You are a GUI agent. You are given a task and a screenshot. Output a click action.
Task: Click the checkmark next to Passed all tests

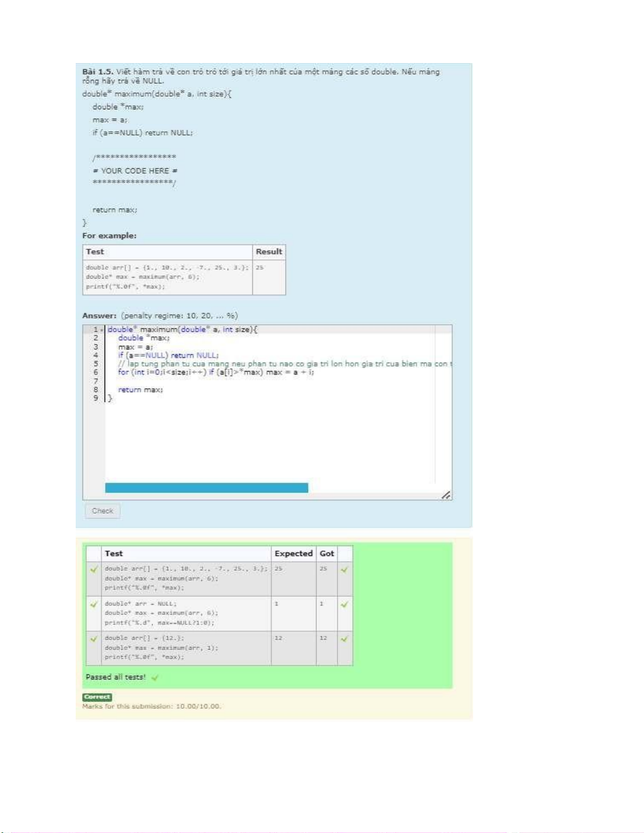point(155,677)
